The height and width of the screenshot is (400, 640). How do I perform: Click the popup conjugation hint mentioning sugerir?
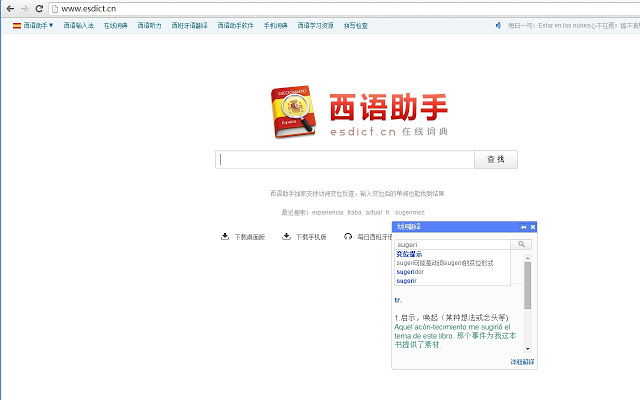[445, 263]
